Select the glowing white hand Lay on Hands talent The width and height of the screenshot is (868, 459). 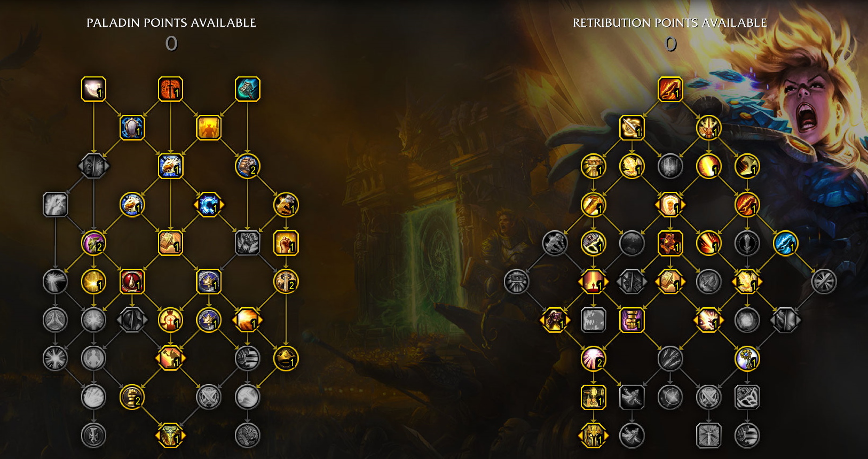point(93,89)
